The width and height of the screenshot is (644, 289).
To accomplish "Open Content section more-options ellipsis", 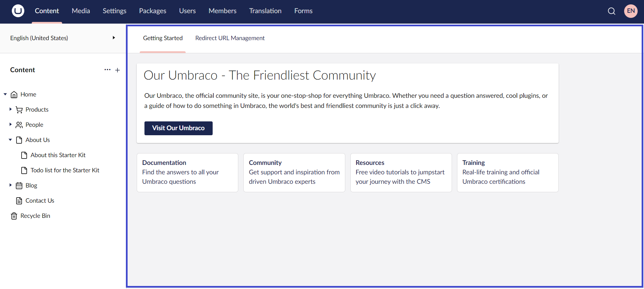I will tap(107, 70).
